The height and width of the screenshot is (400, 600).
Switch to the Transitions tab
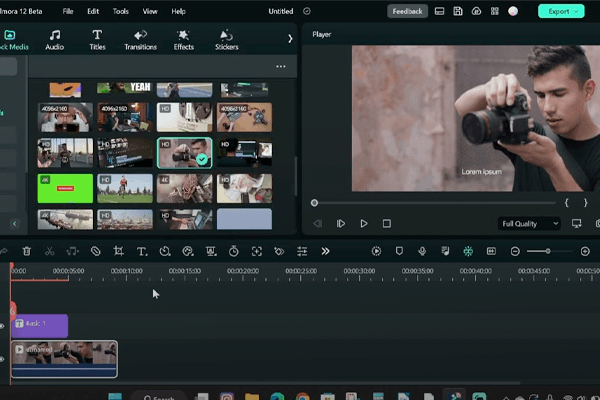[140, 41]
